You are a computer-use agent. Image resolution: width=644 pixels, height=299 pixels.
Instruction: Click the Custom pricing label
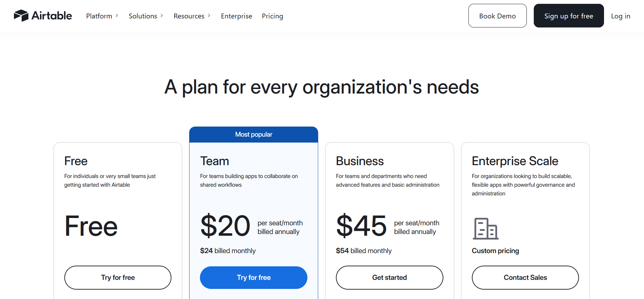495,251
